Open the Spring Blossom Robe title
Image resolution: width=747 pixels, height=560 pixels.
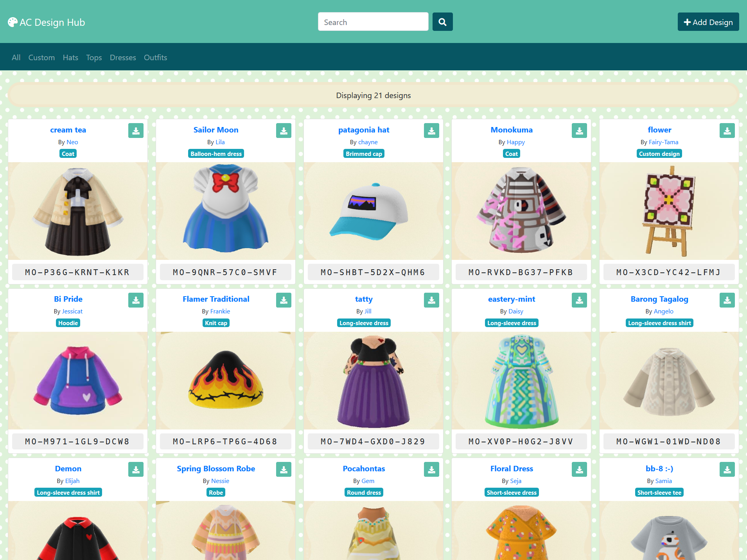pos(216,469)
